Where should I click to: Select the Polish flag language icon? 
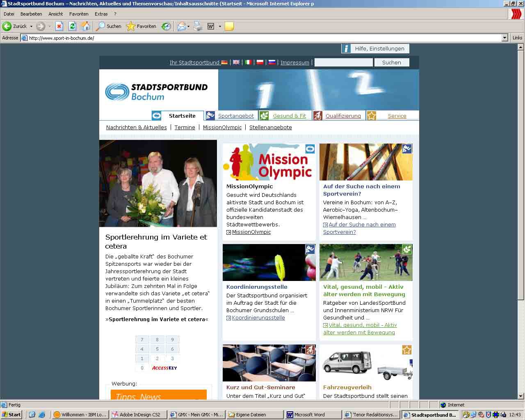(x=260, y=62)
